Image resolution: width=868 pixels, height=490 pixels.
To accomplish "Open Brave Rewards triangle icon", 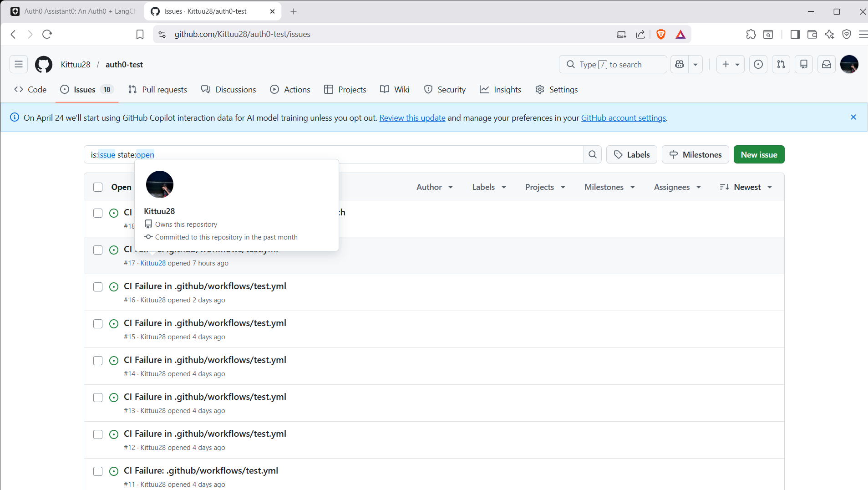I will pos(680,34).
